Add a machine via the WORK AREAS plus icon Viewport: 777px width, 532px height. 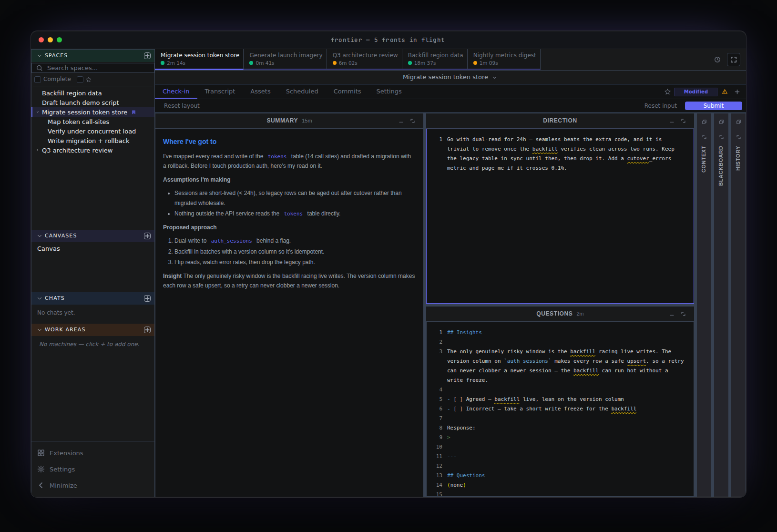(x=147, y=330)
